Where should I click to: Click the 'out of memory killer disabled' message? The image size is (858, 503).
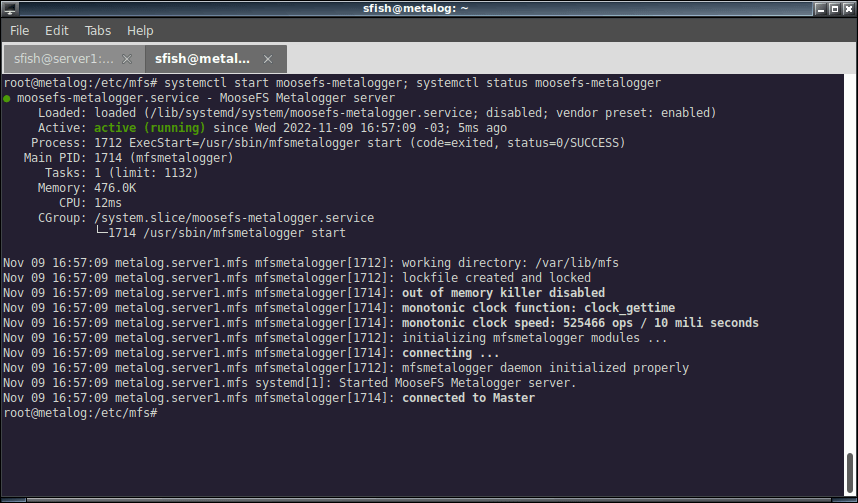point(503,293)
